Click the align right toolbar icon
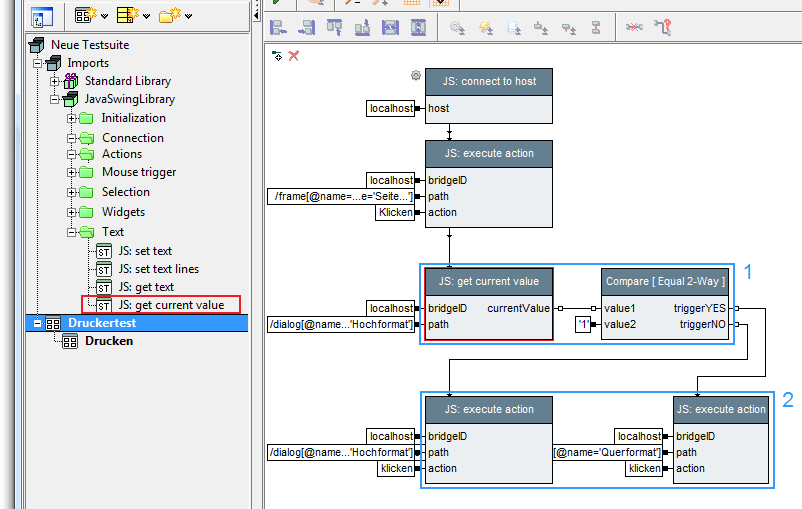 (x=308, y=28)
